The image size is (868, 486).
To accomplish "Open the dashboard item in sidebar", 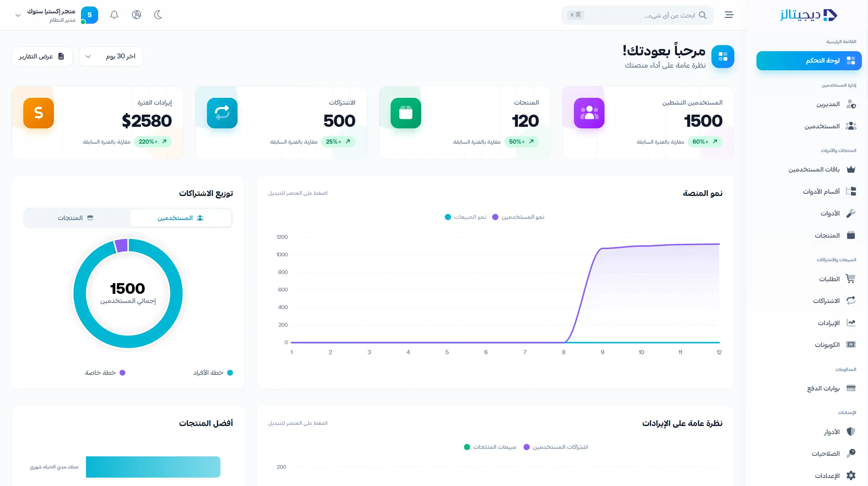I will 809,61.
